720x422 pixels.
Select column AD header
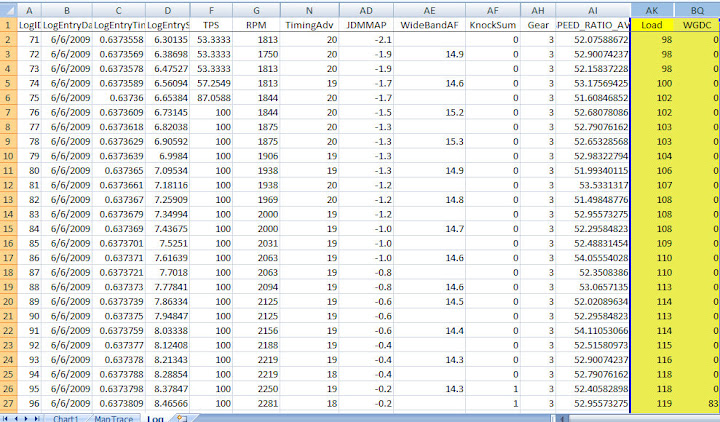click(x=366, y=10)
